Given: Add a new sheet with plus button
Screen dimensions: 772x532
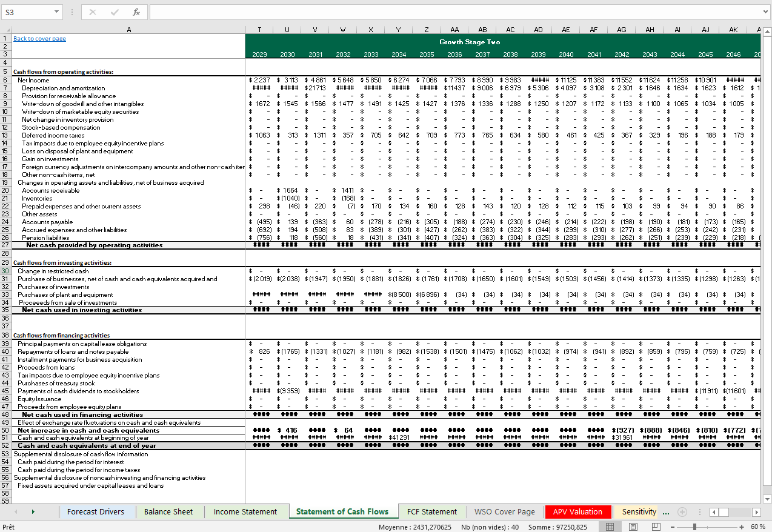Looking at the screenshot, I should coord(682,512).
